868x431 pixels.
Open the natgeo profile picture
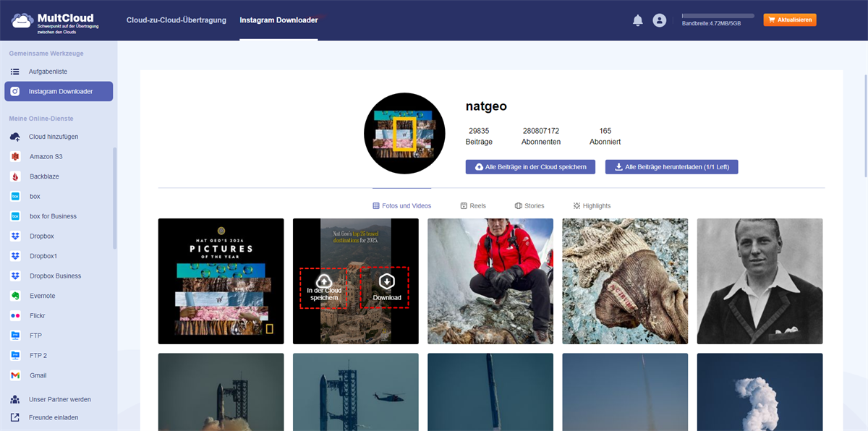pos(404,133)
